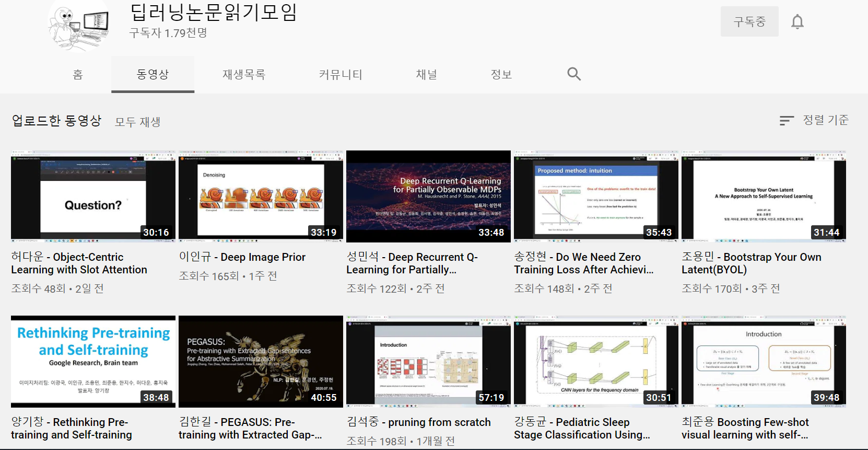Click the 업로드한 동영상 heading
Image resolution: width=868 pixels, height=450 pixels.
56,121
